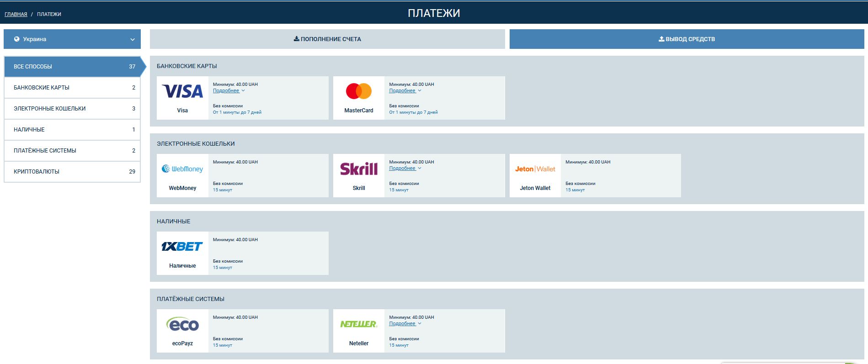Select Криптовалюты category in sidebar
The width and height of the screenshot is (868, 364).
click(x=72, y=172)
